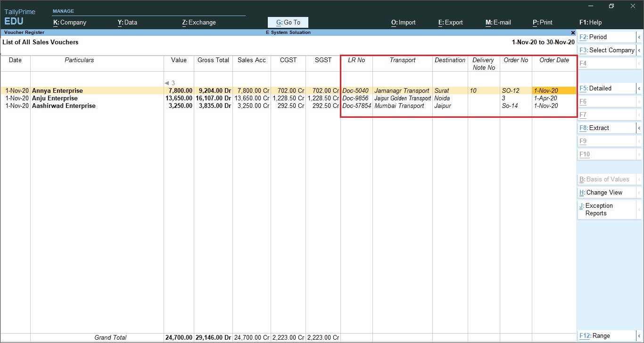Close the Voucher Register panel
Image resolution: width=644 pixels, height=343 pixels.
tap(573, 33)
